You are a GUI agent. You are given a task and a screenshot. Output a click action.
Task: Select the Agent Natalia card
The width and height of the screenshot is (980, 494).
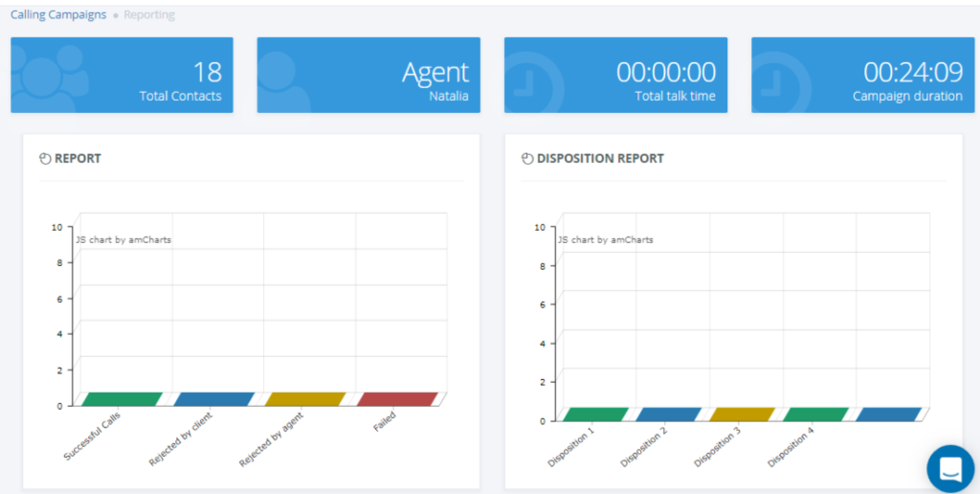click(368, 75)
